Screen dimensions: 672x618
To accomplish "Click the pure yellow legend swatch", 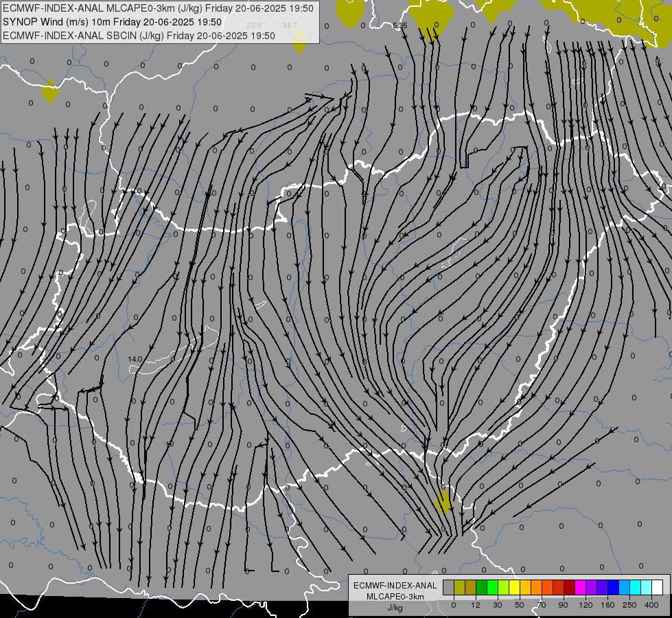I will (515, 587).
